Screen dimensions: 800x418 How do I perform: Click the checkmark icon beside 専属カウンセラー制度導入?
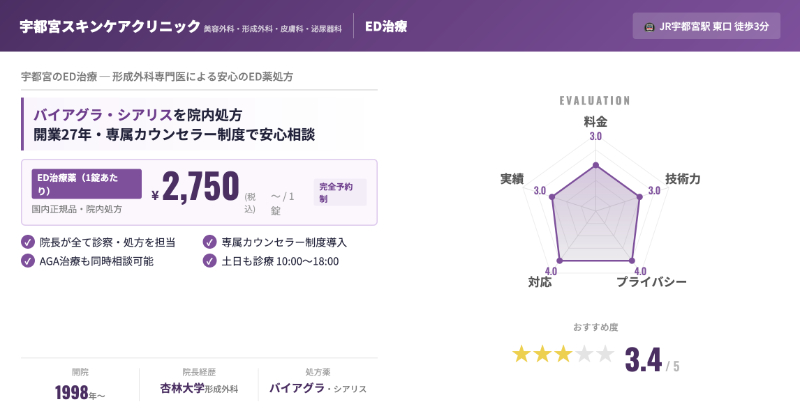click(x=210, y=241)
